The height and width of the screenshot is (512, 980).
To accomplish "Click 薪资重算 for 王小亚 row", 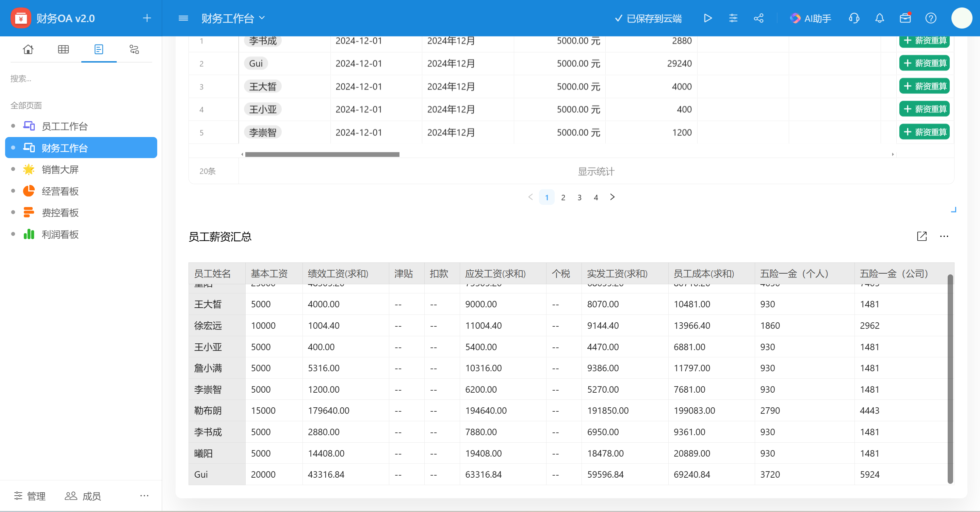I will tap(925, 109).
